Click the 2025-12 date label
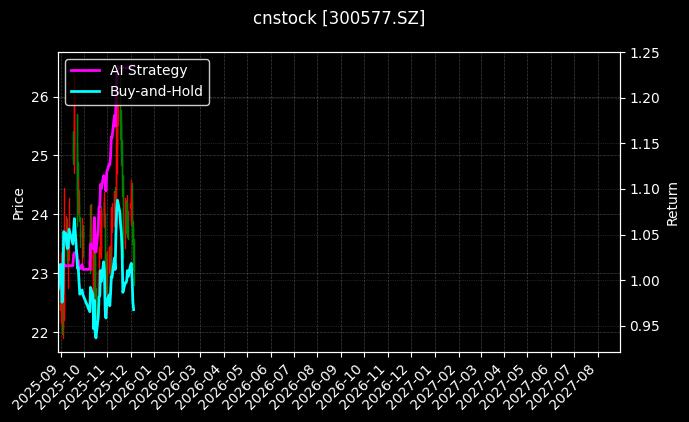689x422 pixels. click(105, 387)
